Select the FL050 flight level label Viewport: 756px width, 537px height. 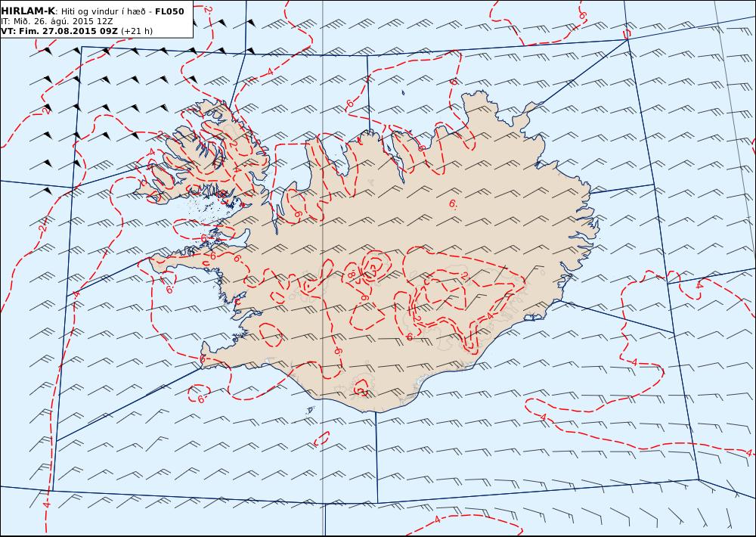[169, 11]
